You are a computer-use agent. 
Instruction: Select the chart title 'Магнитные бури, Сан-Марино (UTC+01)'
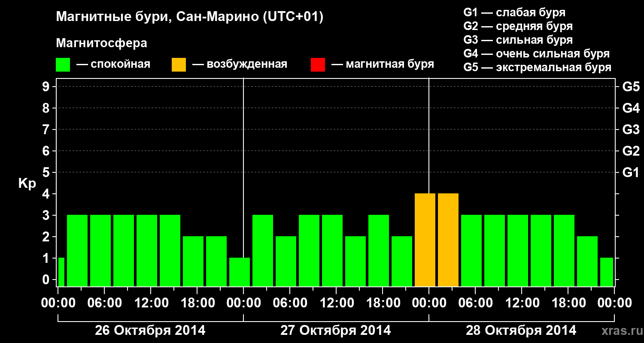pos(189,17)
